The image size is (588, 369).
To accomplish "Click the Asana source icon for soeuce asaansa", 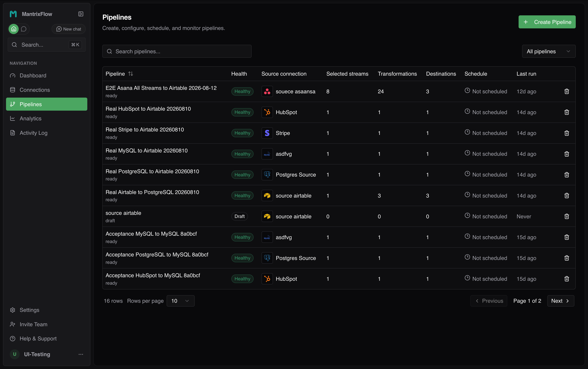I will click(267, 91).
